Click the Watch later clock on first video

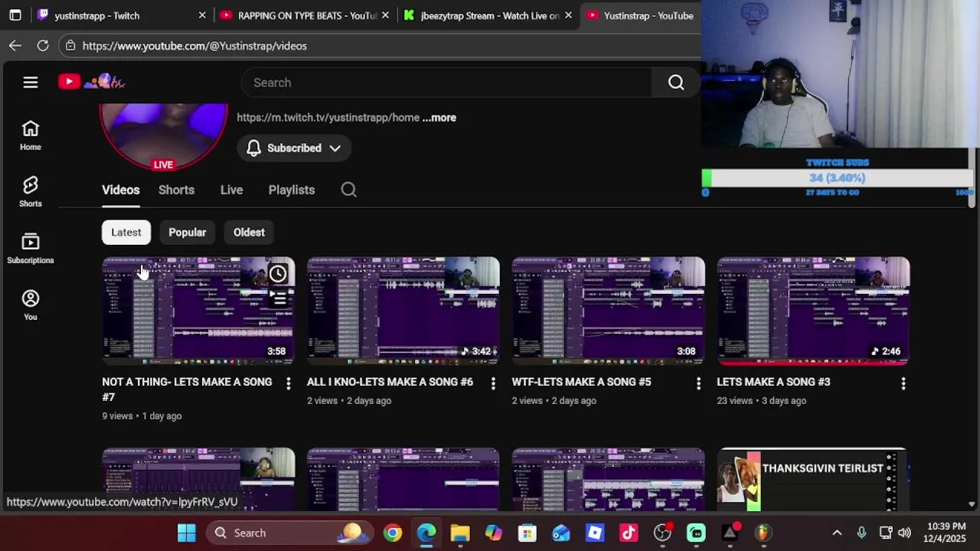(278, 273)
